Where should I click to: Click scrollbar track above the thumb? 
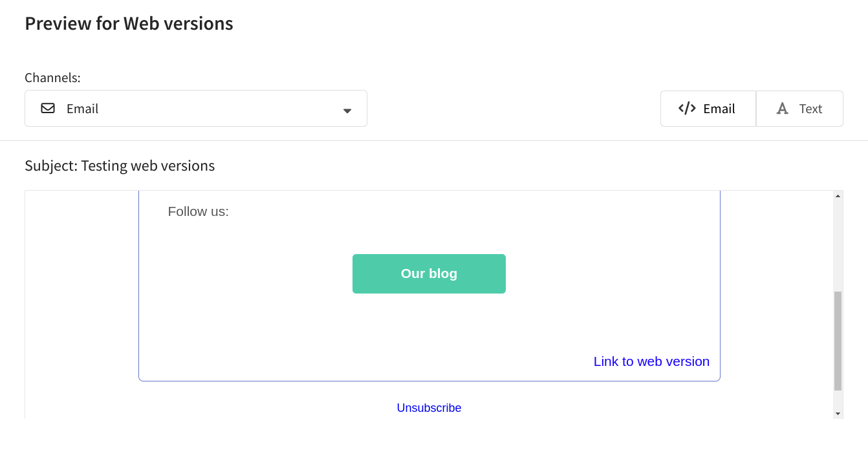[x=838, y=246]
